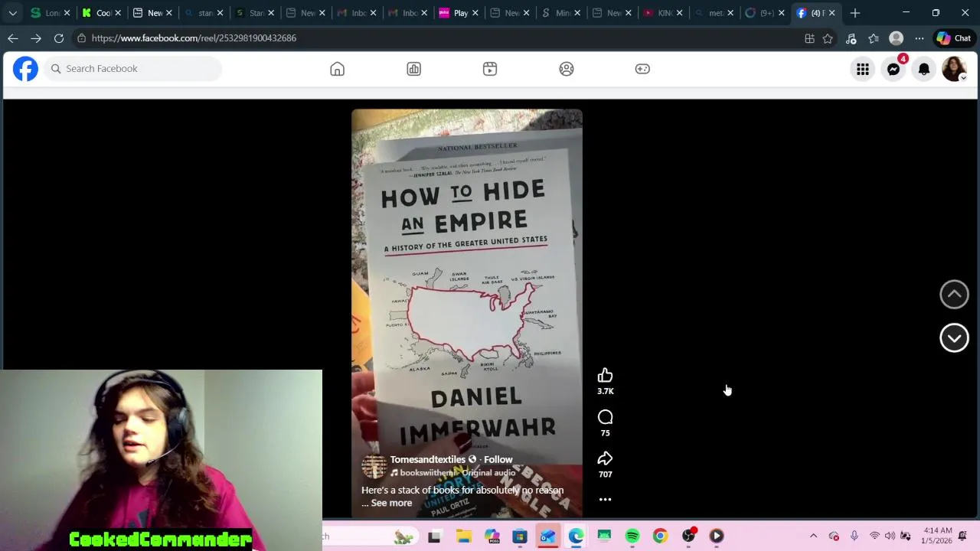Open Copilot Chat sidebar
Viewport: 980px width, 551px height.
(954, 38)
